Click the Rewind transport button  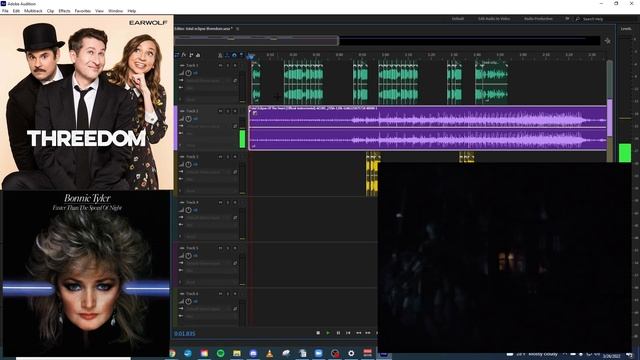click(x=358, y=333)
